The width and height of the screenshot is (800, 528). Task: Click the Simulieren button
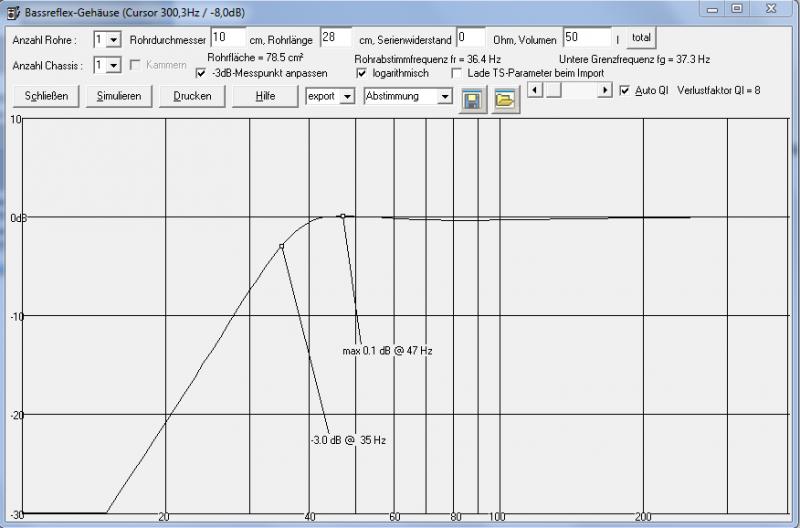tap(119, 96)
